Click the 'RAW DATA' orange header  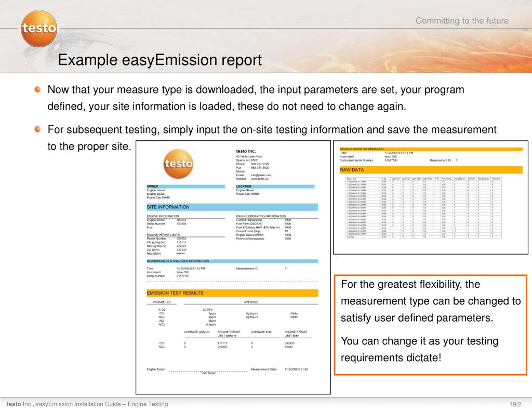click(x=431, y=170)
